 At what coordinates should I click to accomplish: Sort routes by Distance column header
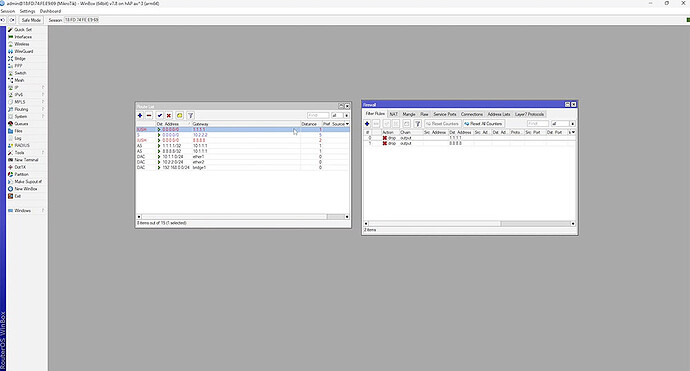tap(311, 124)
